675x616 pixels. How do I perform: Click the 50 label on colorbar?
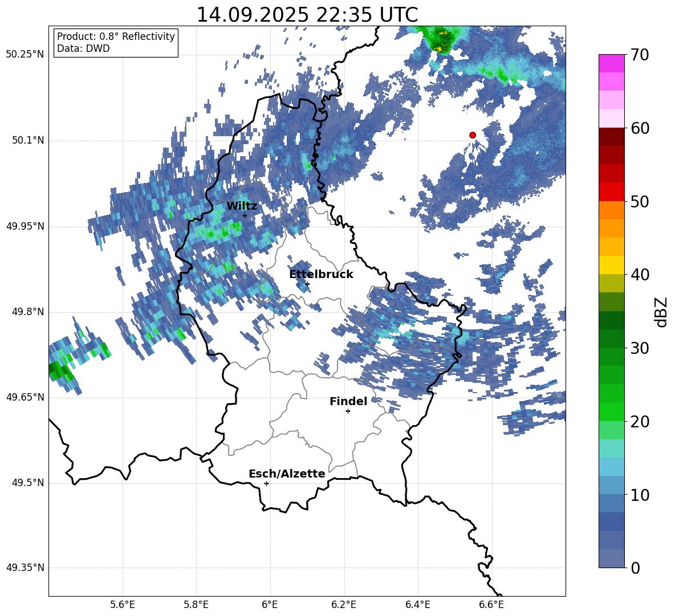click(x=640, y=202)
